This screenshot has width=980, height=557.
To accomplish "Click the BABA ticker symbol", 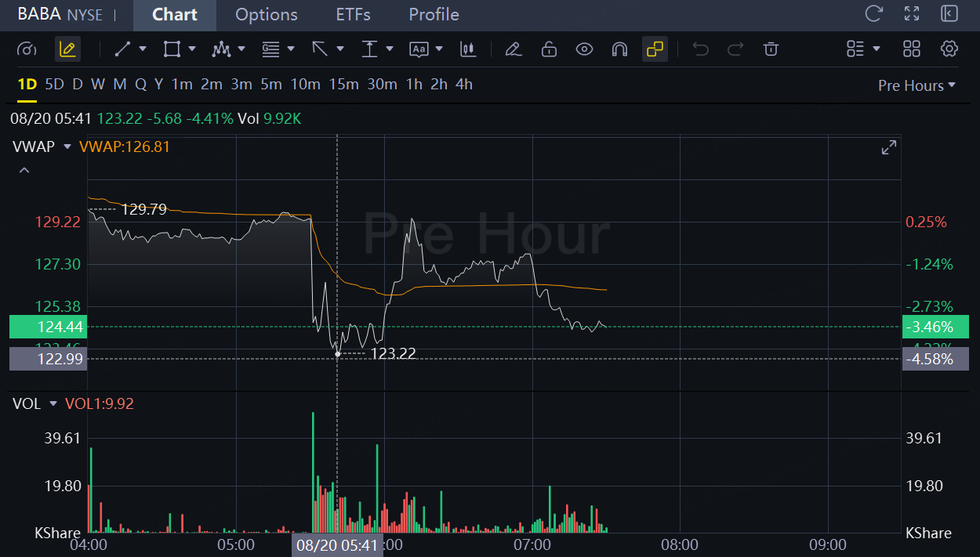I will tap(39, 14).
